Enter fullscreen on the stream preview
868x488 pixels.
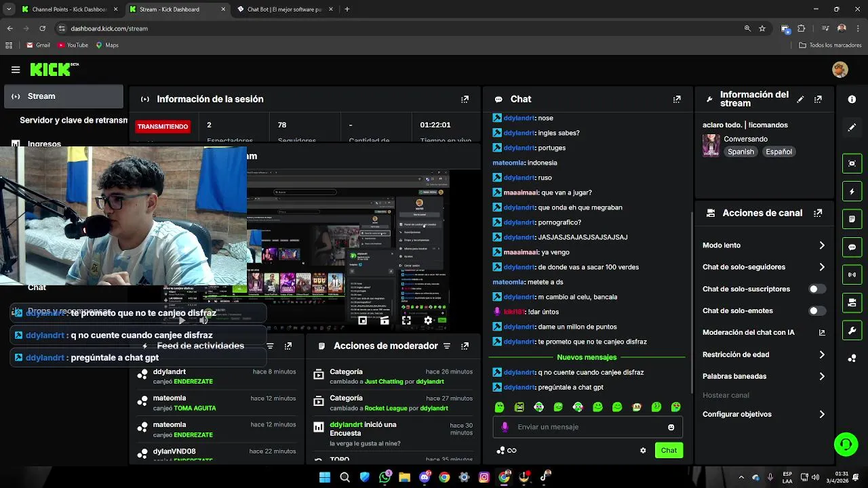406,321
